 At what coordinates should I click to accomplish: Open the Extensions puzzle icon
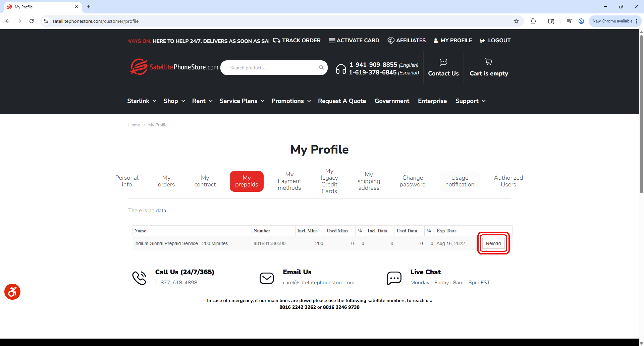[533, 21]
